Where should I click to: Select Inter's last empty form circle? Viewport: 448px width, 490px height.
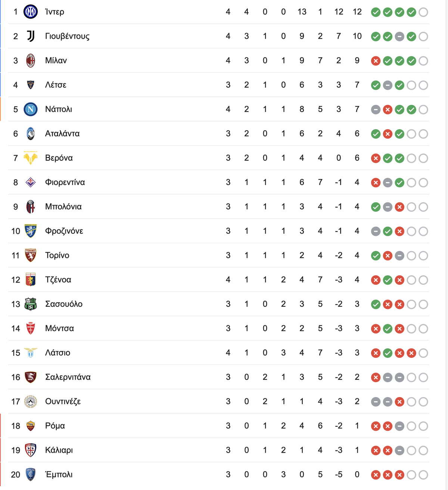point(423,12)
